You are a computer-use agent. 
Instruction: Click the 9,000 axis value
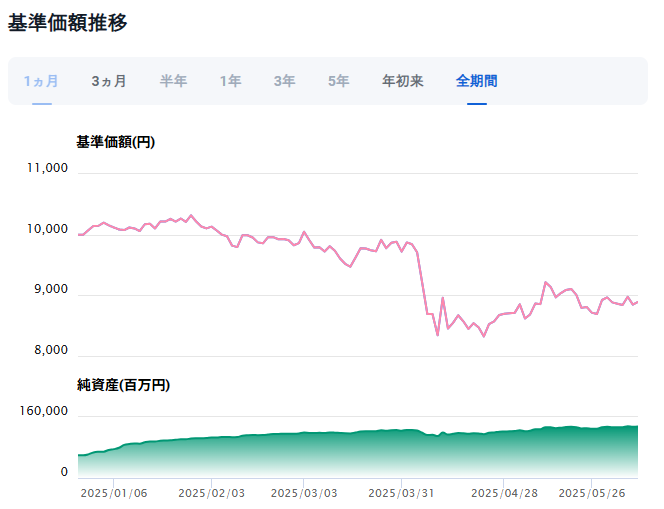[51, 289]
